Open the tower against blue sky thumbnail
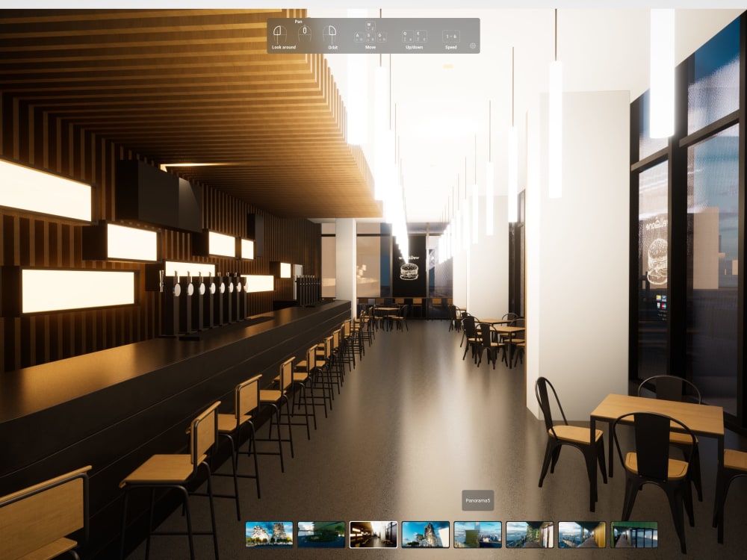This screenshot has width=747, height=560. click(x=426, y=535)
